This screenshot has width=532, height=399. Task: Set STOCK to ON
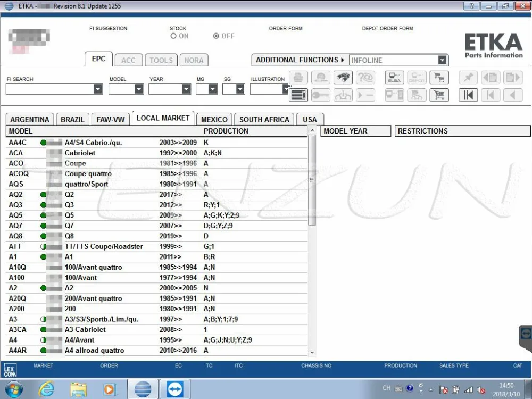click(173, 36)
